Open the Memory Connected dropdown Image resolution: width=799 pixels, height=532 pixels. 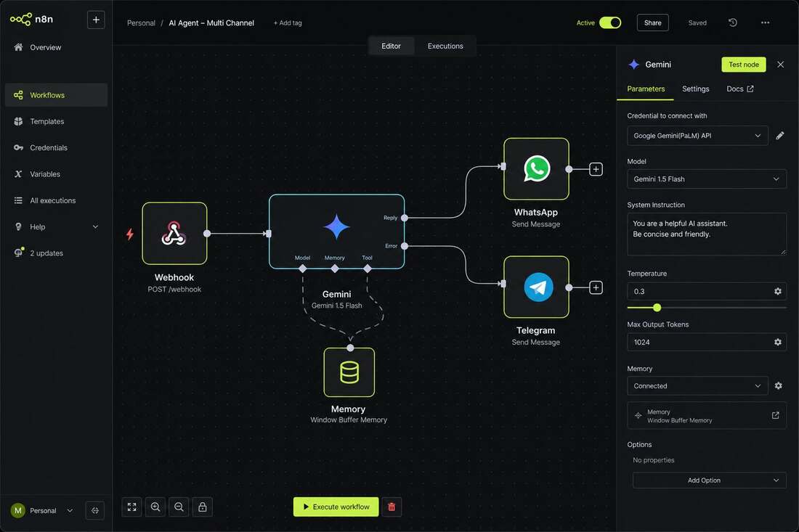697,386
